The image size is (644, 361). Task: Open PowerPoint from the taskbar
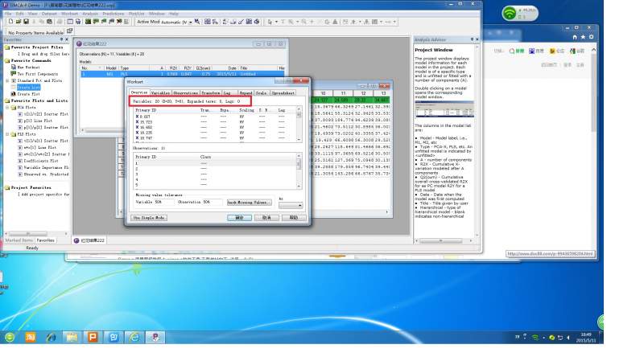(x=93, y=337)
